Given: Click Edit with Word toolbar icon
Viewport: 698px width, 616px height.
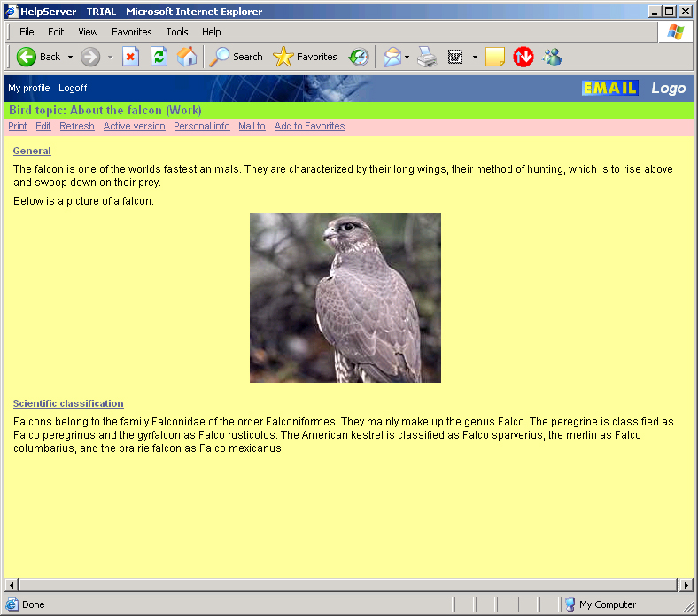Looking at the screenshot, I should tap(455, 57).
